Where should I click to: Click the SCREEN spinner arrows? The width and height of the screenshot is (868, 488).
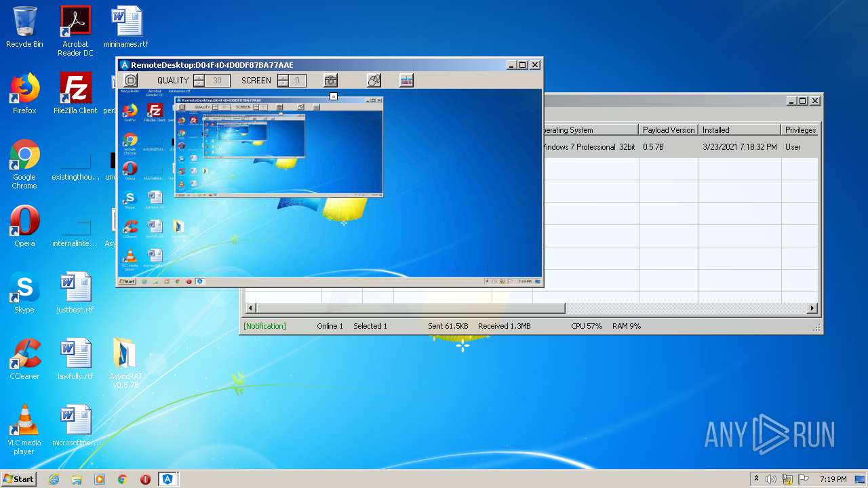pyautogui.click(x=283, y=81)
